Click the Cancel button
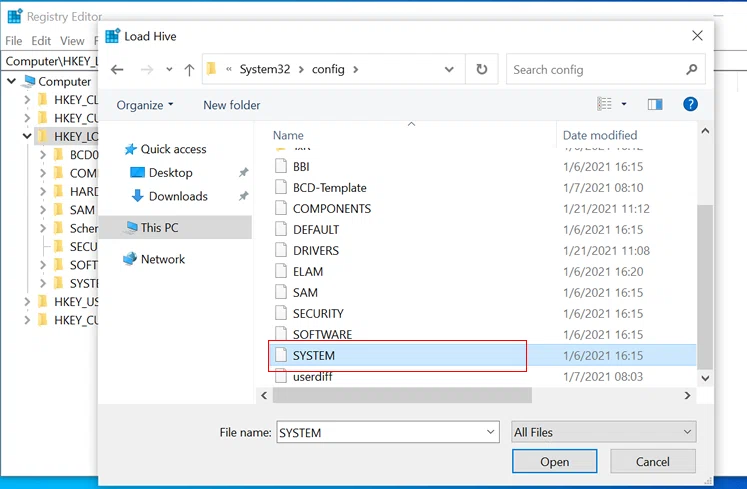The width and height of the screenshot is (747, 489). pyautogui.click(x=653, y=461)
